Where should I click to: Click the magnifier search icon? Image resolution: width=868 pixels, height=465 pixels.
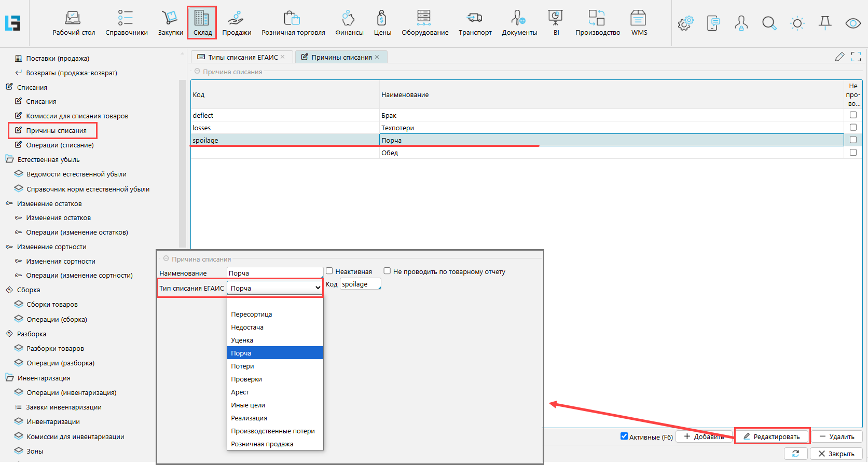coord(769,23)
